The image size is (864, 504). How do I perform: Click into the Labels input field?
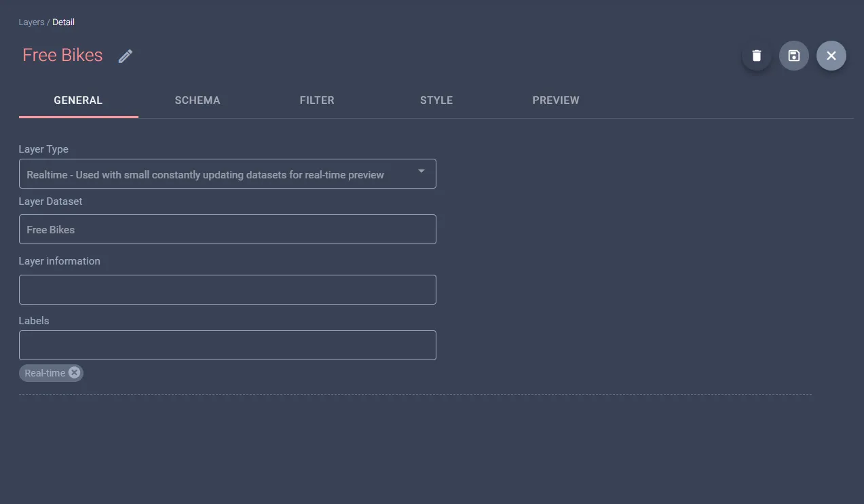[227, 345]
